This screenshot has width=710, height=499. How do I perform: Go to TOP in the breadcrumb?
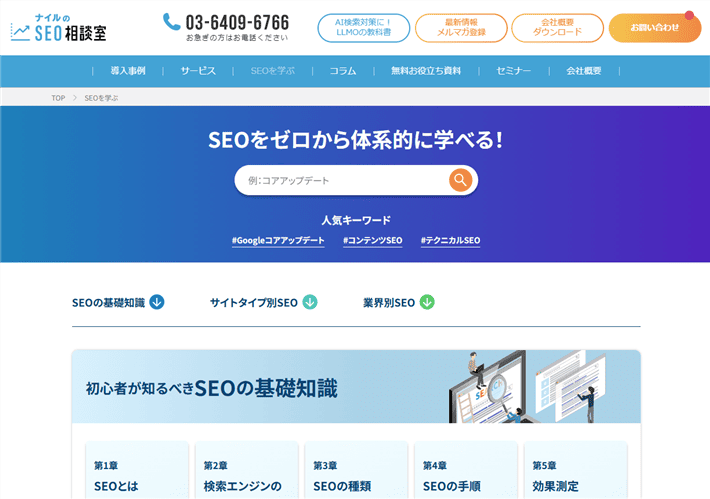[x=58, y=98]
